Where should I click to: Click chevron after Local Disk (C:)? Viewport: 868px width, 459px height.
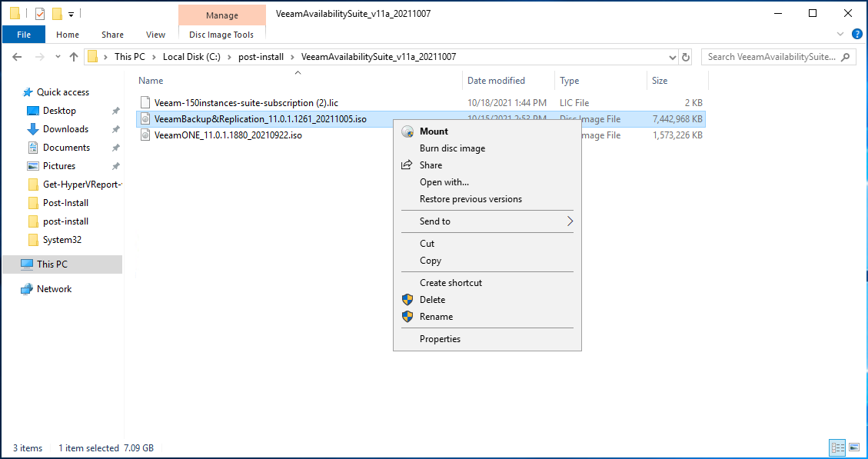(231, 56)
